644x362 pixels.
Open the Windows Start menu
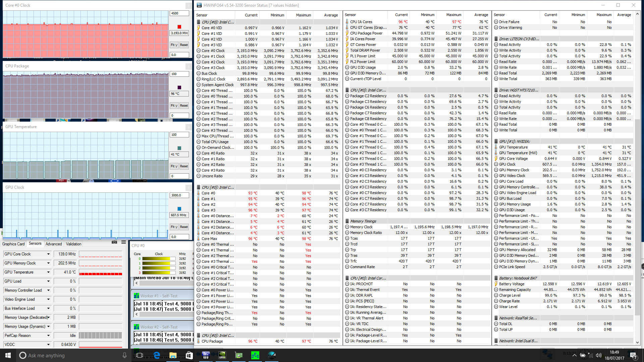coord(8,355)
